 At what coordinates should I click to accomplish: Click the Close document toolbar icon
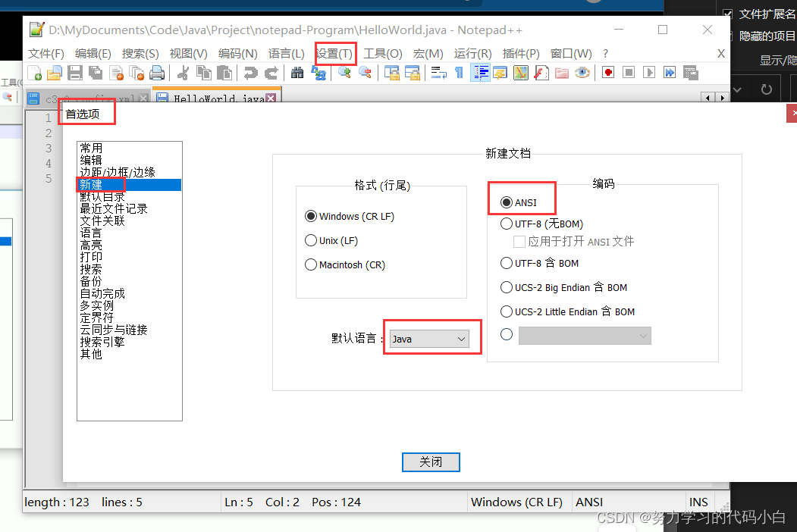(x=116, y=74)
